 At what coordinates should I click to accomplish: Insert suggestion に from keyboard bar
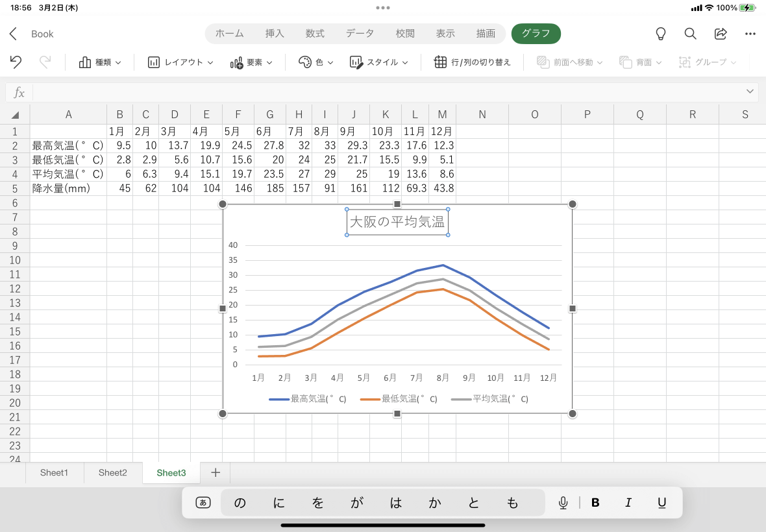(x=279, y=503)
